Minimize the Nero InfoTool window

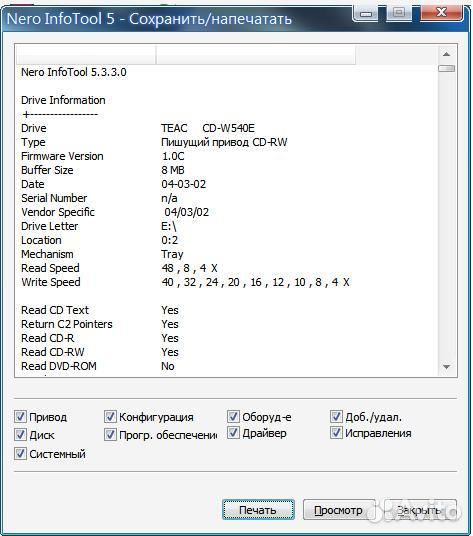(366, 14)
